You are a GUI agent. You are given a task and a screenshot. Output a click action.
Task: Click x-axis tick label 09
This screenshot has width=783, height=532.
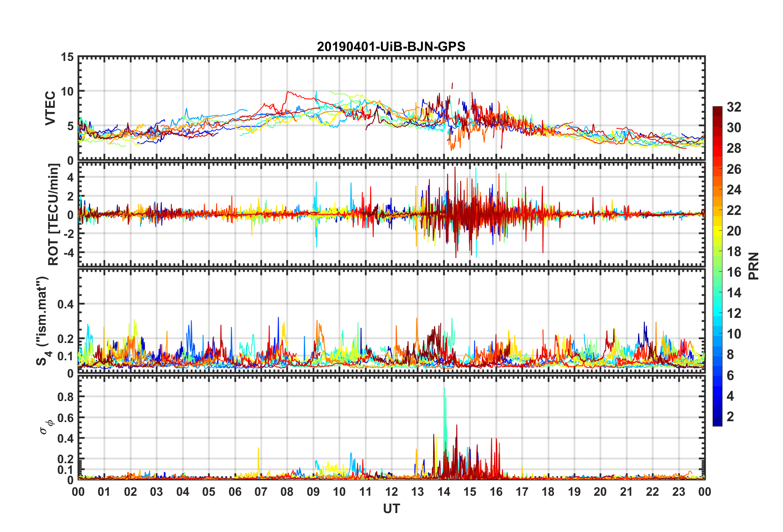point(313,492)
